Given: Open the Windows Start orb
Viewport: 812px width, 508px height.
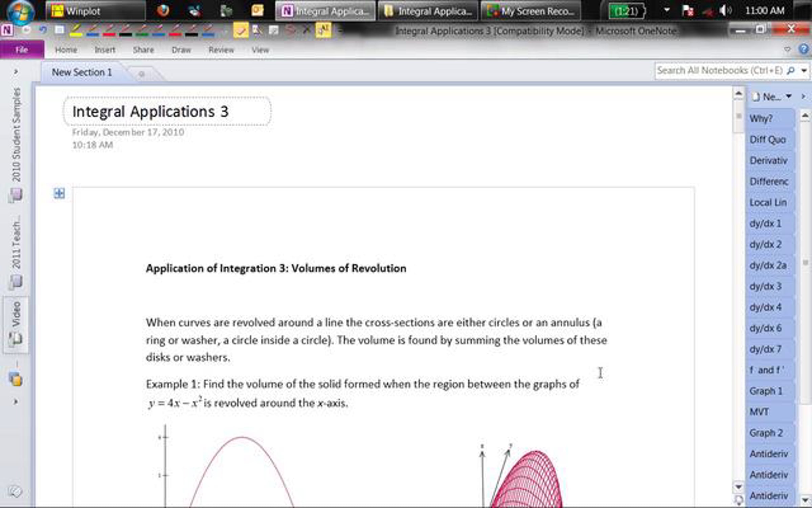Looking at the screenshot, I should click(x=21, y=12).
